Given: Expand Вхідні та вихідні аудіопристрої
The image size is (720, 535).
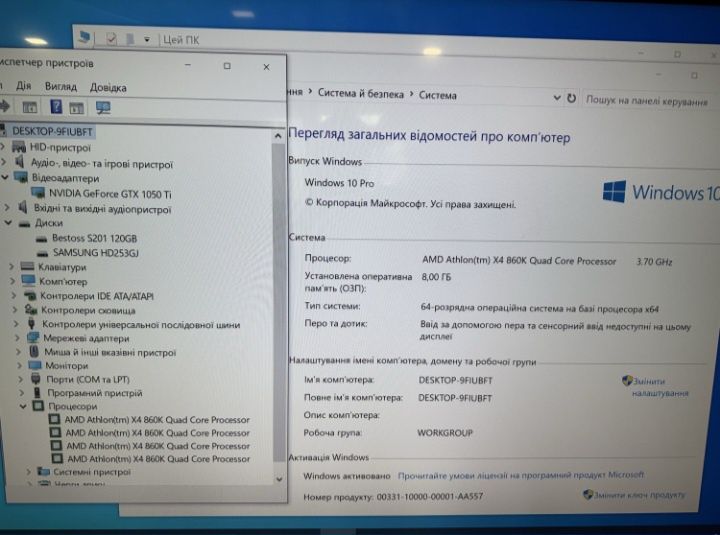Looking at the screenshot, I should click(7, 208).
